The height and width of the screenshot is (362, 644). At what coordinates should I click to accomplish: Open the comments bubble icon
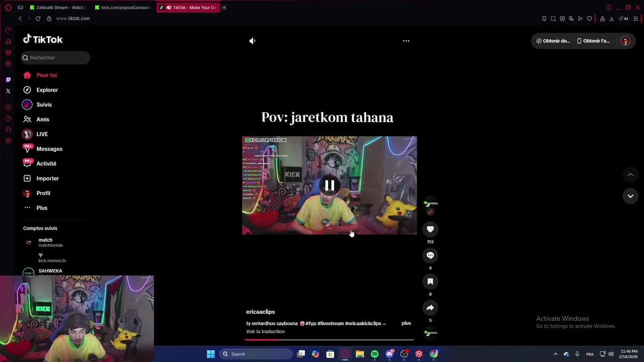tap(430, 255)
